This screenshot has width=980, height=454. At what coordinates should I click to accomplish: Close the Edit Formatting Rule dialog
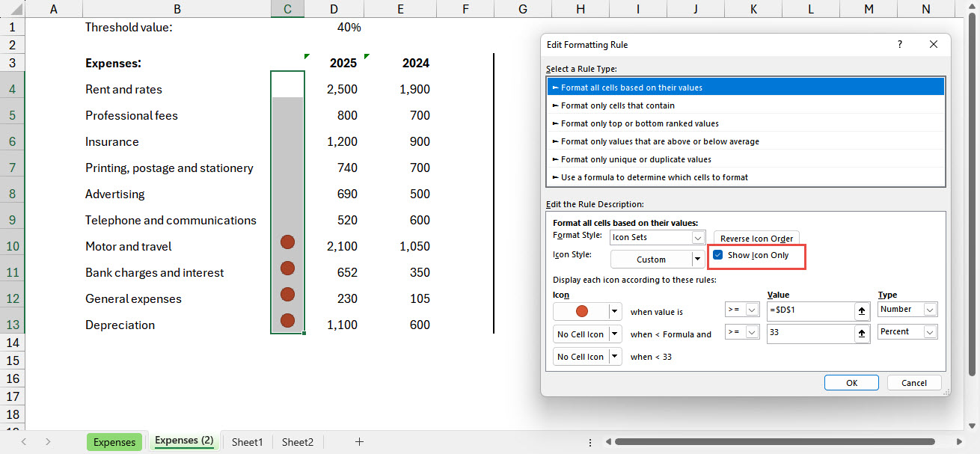pos(933,45)
